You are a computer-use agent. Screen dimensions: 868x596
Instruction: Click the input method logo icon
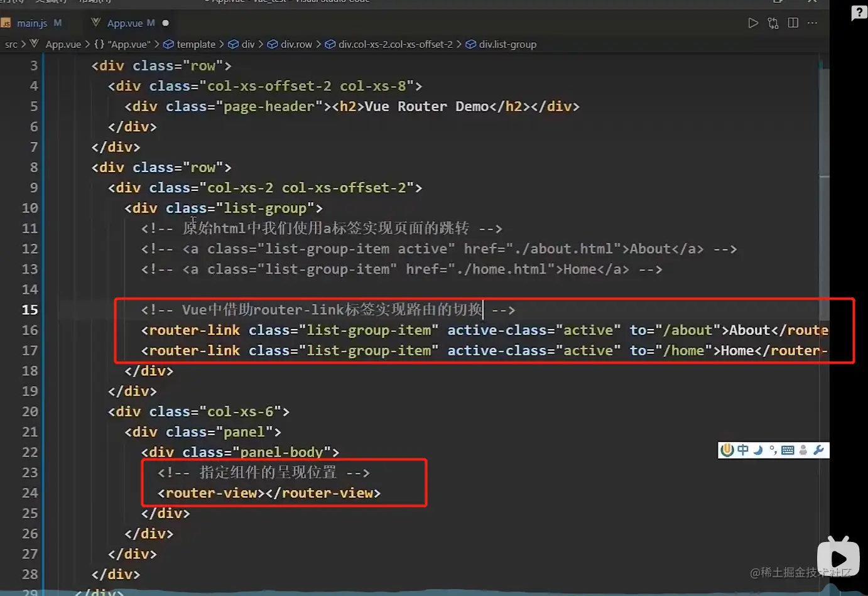727,450
